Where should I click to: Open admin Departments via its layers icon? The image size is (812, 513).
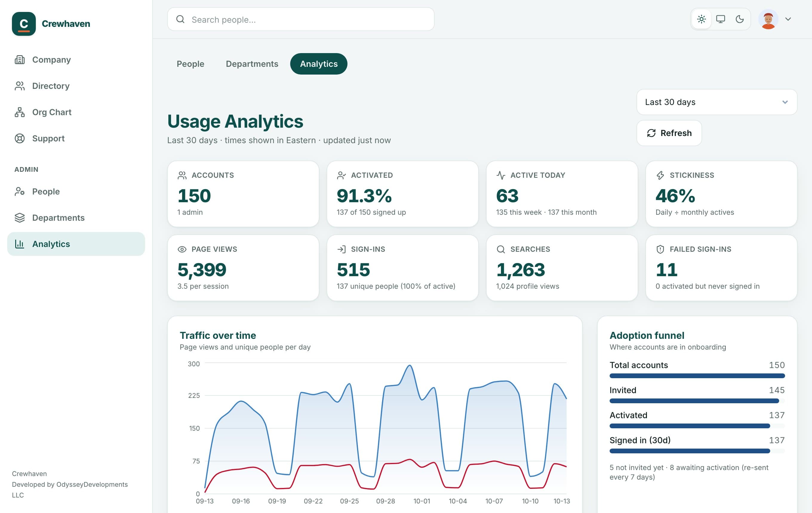point(20,218)
